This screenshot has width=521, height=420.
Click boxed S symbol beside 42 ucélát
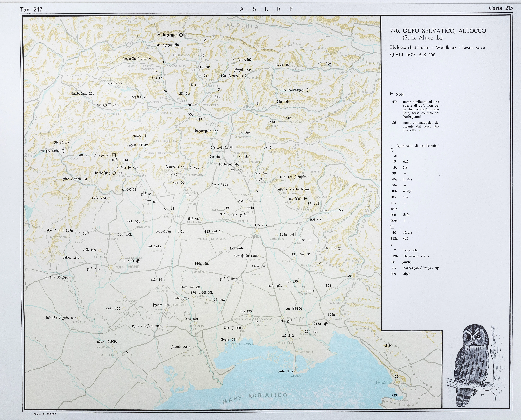point(141,145)
